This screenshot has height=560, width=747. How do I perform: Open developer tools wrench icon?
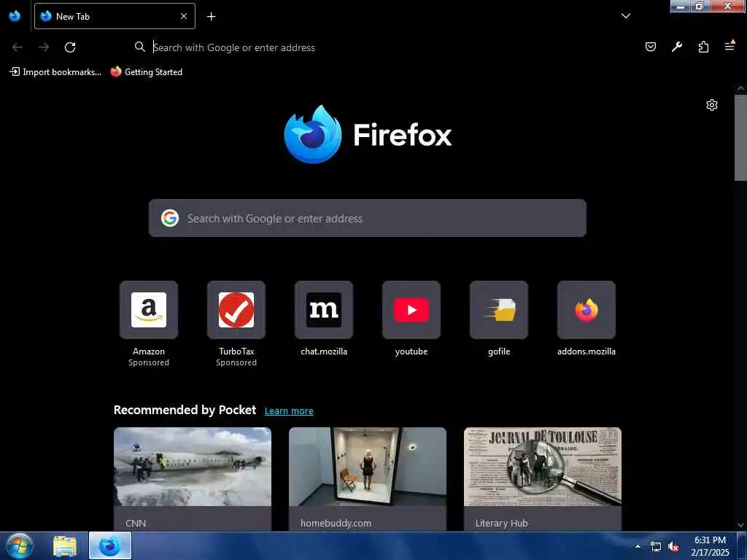(676, 47)
